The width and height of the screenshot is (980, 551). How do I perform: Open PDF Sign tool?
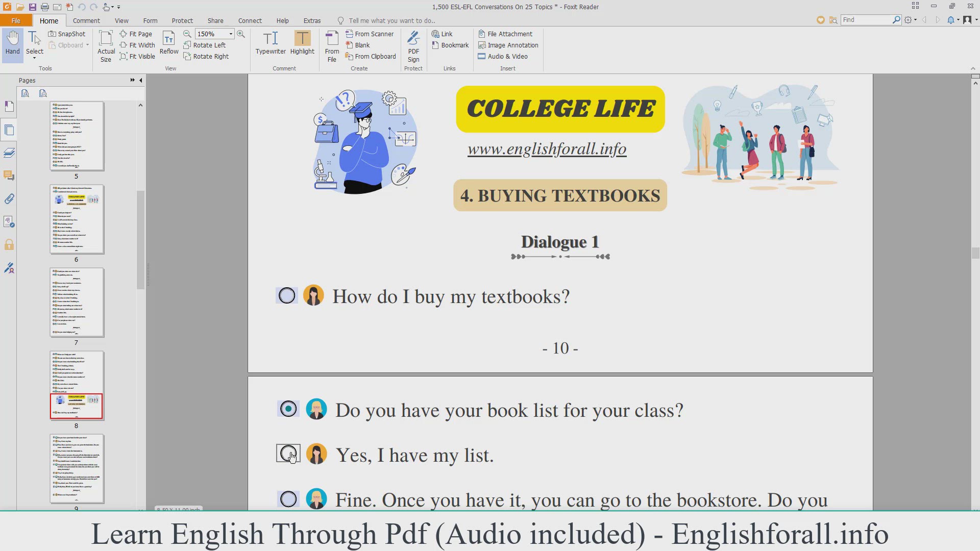(x=413, y=39)
